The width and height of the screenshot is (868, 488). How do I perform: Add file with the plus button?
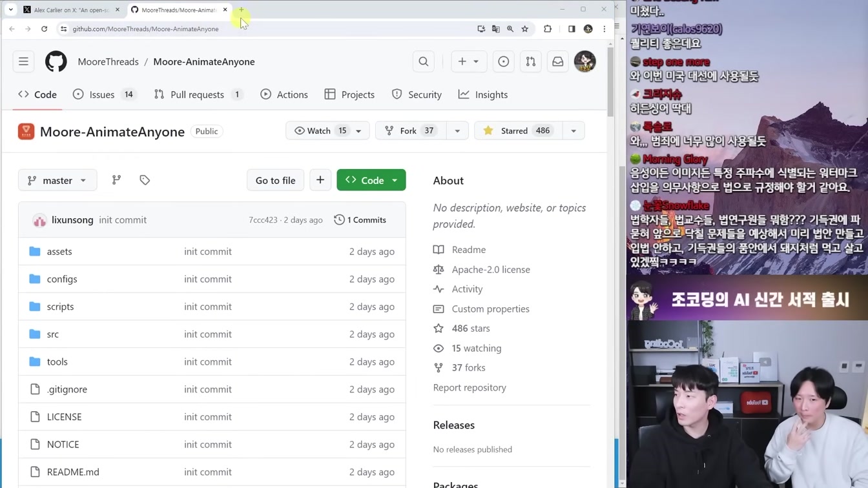(x=320, y=180)
